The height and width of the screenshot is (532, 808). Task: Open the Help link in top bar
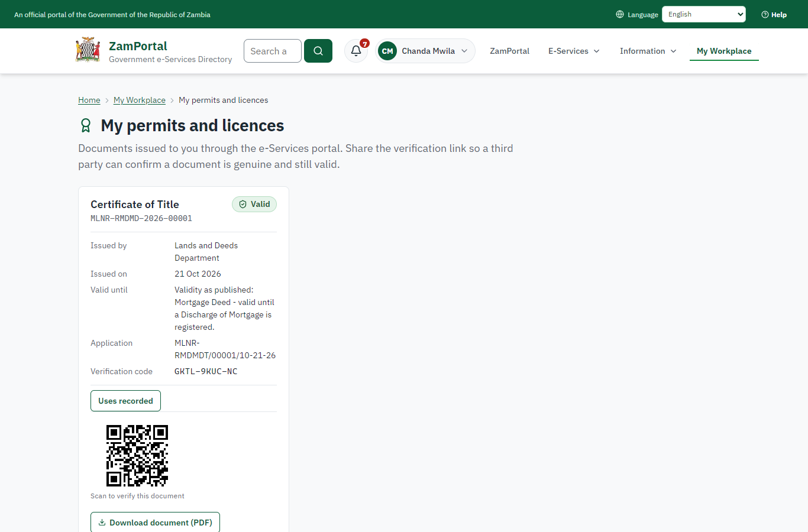pos(774,14)
